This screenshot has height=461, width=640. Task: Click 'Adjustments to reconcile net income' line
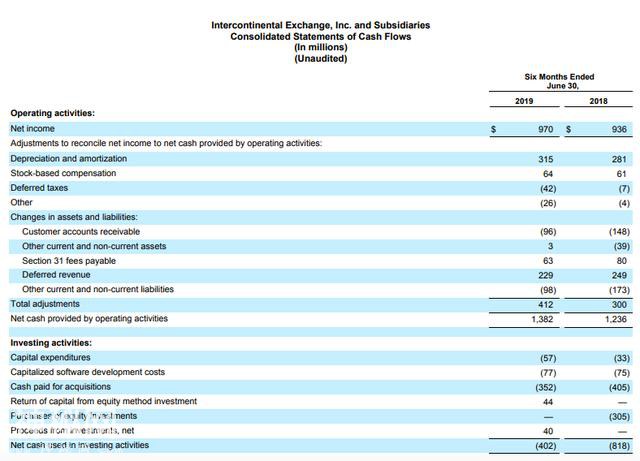point(166,143)
